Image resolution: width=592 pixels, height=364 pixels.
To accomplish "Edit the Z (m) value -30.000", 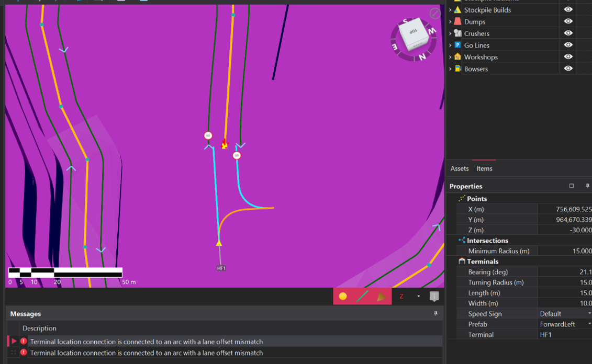I will (564, 230).
